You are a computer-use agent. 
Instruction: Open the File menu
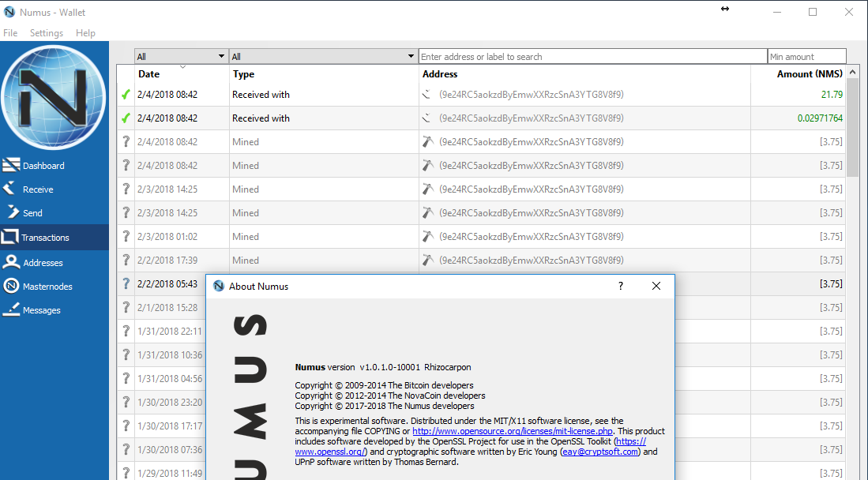click(x=10, y=33)
